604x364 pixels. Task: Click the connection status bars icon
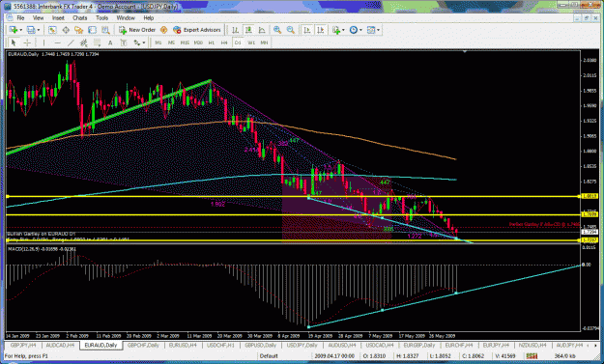[x=532, y=356]
